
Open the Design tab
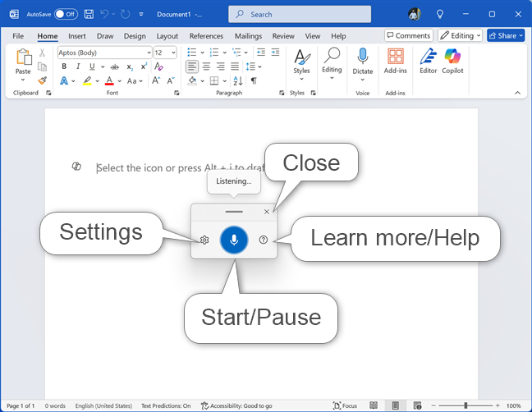point(135,36)
